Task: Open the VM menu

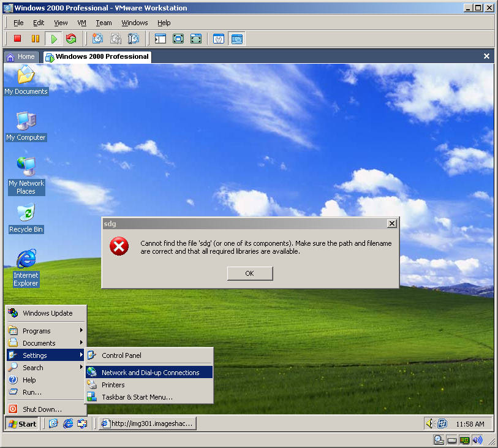Action: pyautogui.click(x=81, y=23)
